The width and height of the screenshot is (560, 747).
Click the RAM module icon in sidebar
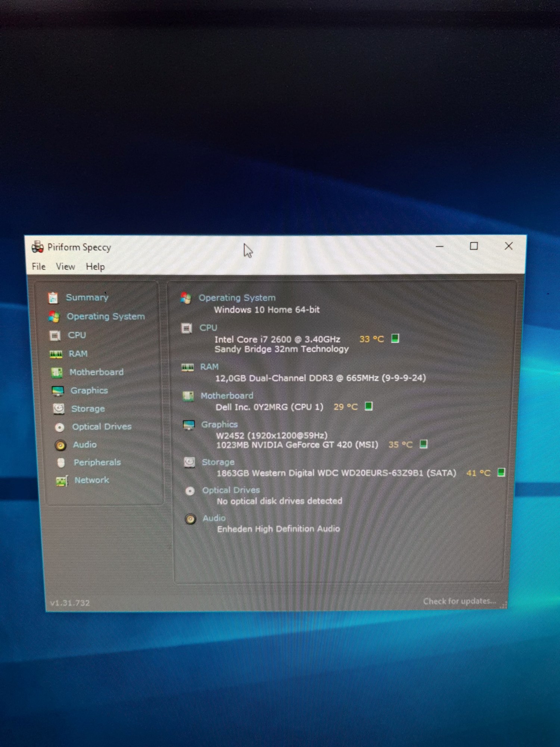pyautogui.click(x=56, y=354)
